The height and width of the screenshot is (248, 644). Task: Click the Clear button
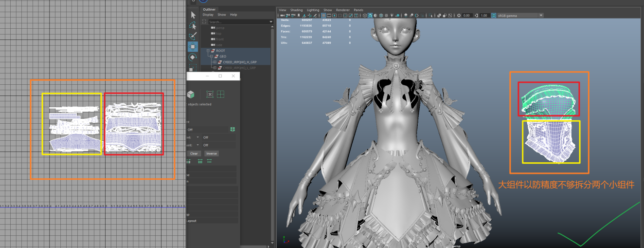click(x=194, y=153)
